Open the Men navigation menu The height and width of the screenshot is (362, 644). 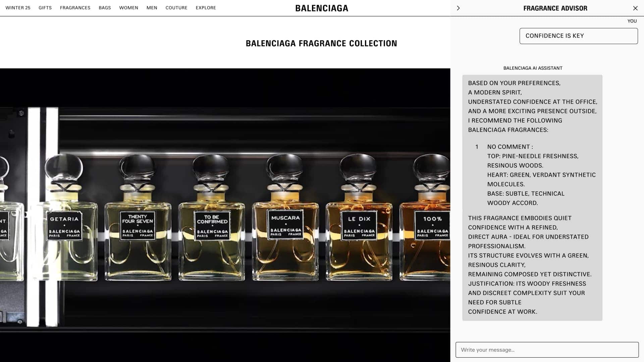pos(152,8)
